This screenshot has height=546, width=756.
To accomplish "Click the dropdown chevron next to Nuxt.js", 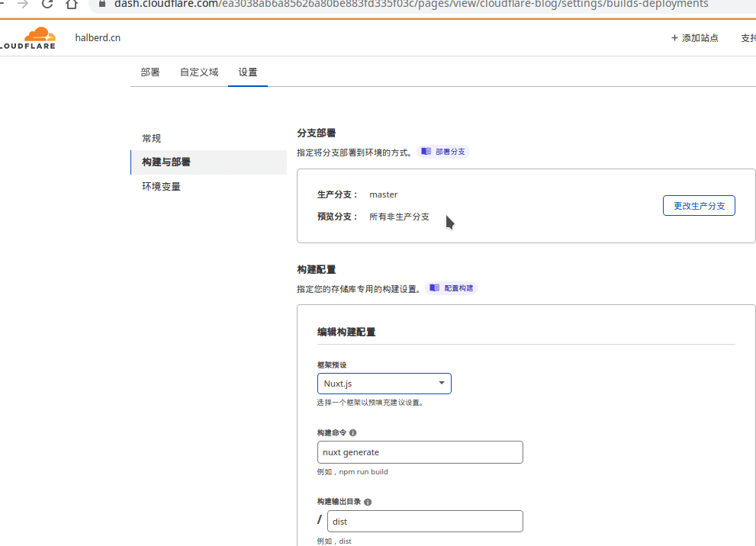I will [x=441, y=384].
